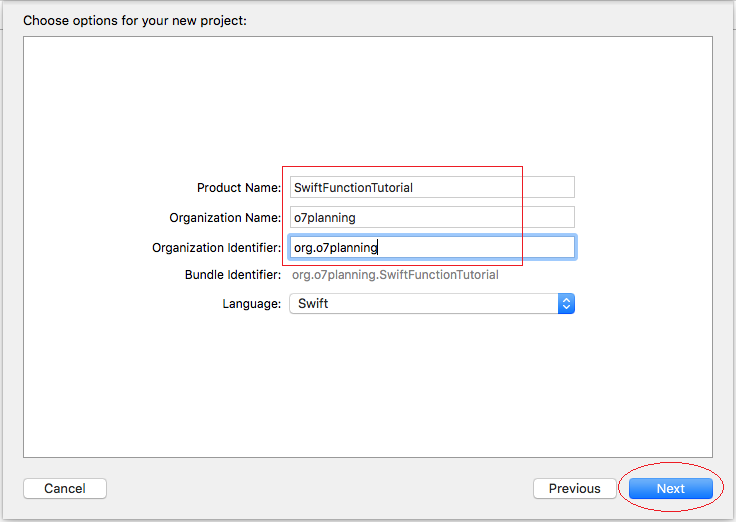Click the org.o7planning.SwiftFunctionTutorial bundle identifier text

pos(395,275)
